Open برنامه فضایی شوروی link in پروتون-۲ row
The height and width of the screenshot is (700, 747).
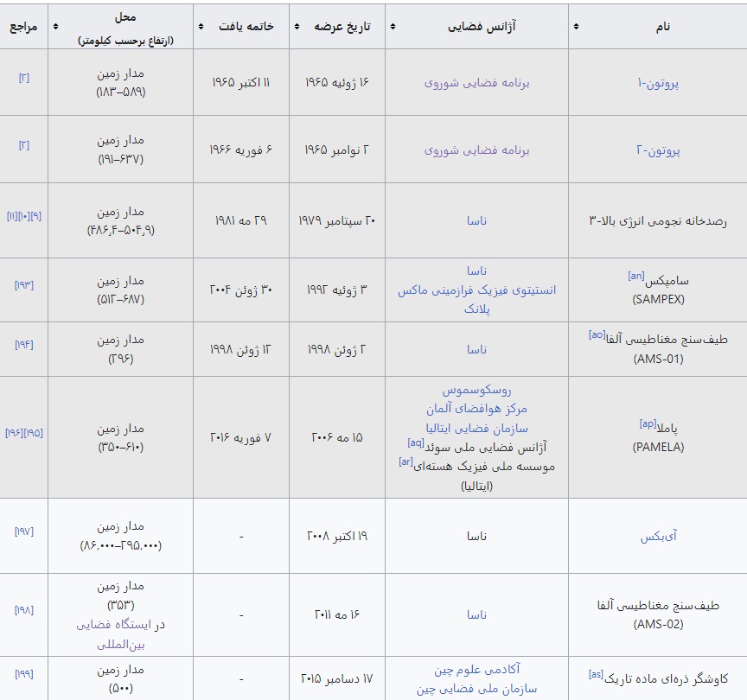point(476,150)
